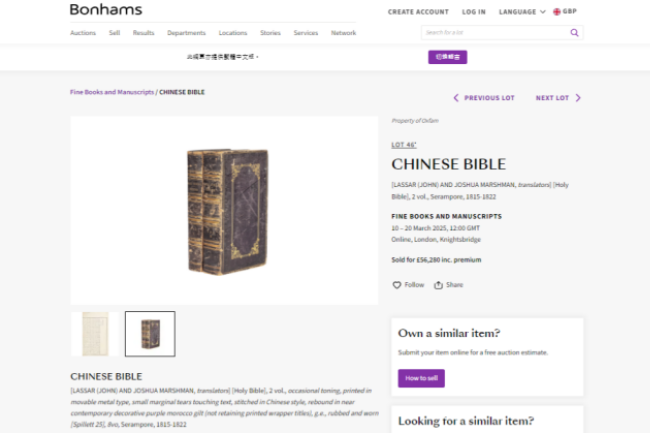Open the Auctions menu
This screenshot has width=650, height=433.
83,33
